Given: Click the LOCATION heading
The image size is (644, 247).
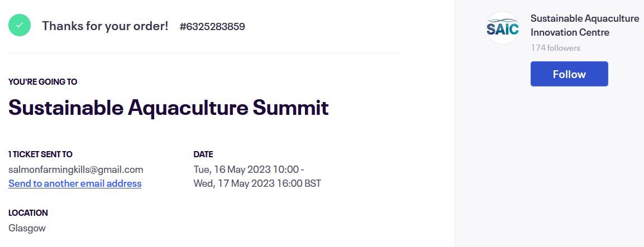Looking at the screenshot, I should (x=28, y=213).
